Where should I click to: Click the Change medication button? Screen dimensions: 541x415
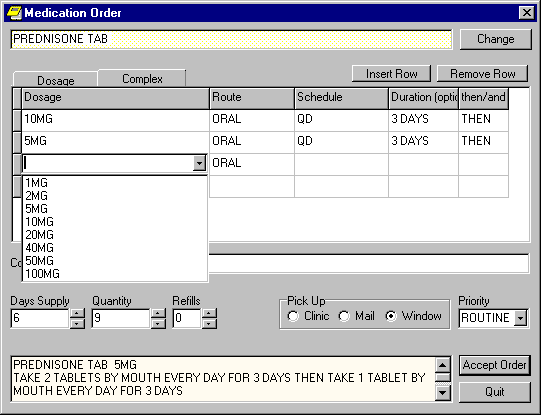tap(496, 39)
